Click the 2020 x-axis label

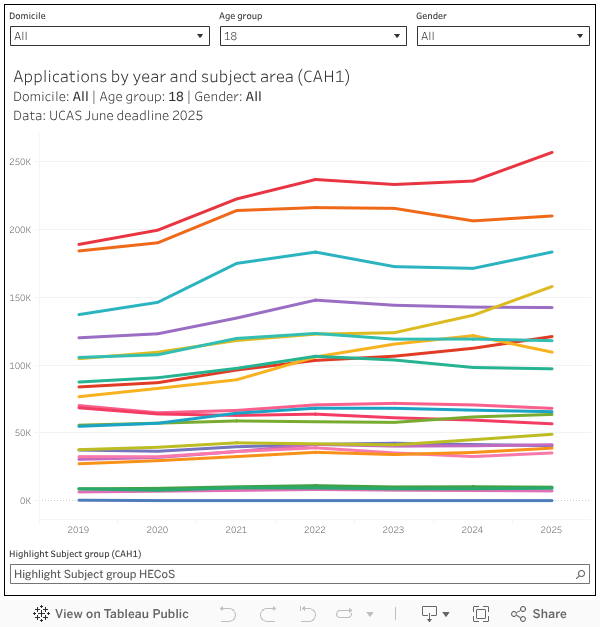click(x=157, y=529)
